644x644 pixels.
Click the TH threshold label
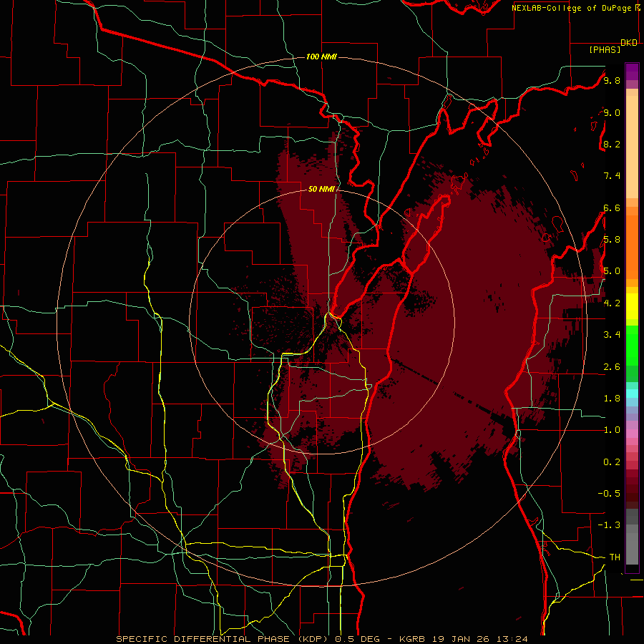[615, 557]
